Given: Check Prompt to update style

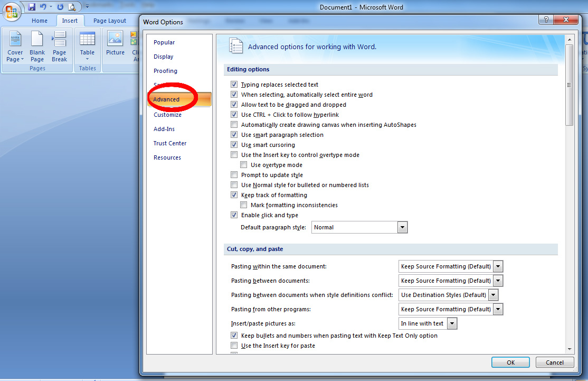Looking at the screenshot, I should click(x=234, y=174).
